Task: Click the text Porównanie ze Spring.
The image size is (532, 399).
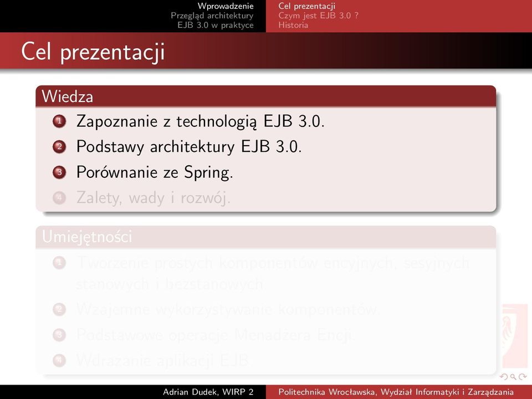Action: [155, 172]
